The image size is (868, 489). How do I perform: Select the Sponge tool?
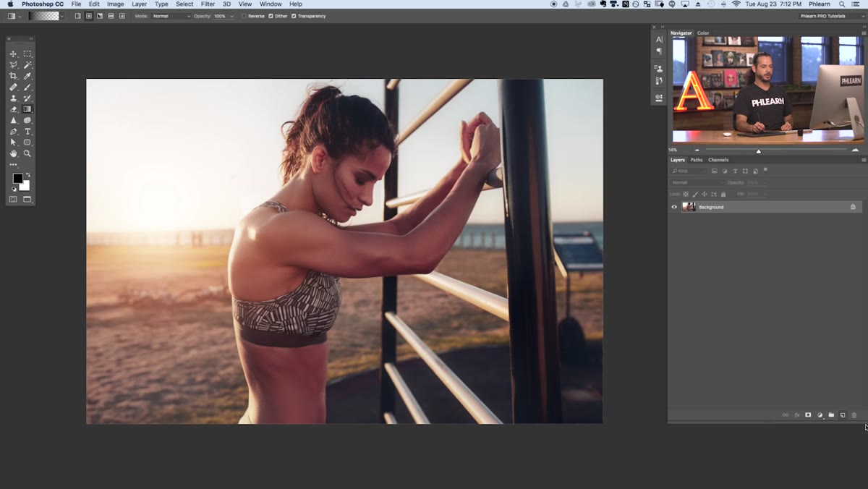coord(27,121)
